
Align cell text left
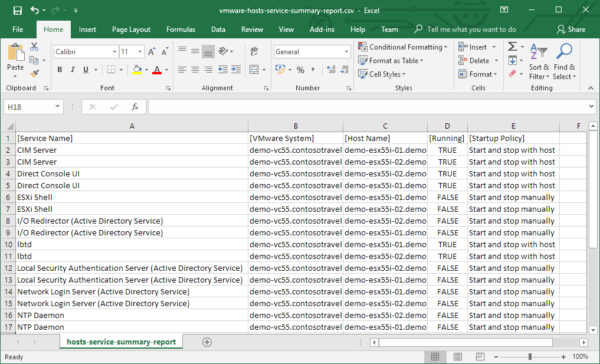pos(182,69)
